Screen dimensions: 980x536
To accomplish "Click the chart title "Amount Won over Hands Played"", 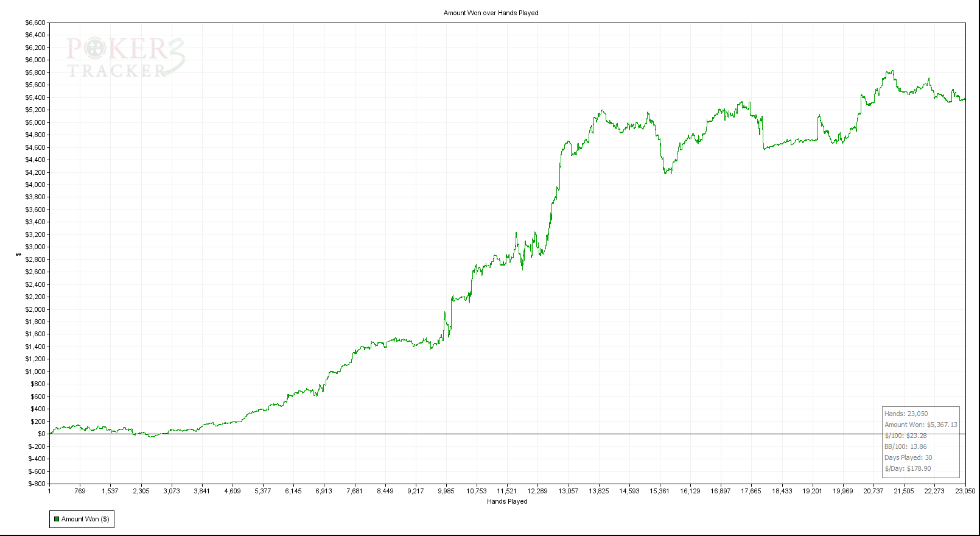I will (491, 13).
